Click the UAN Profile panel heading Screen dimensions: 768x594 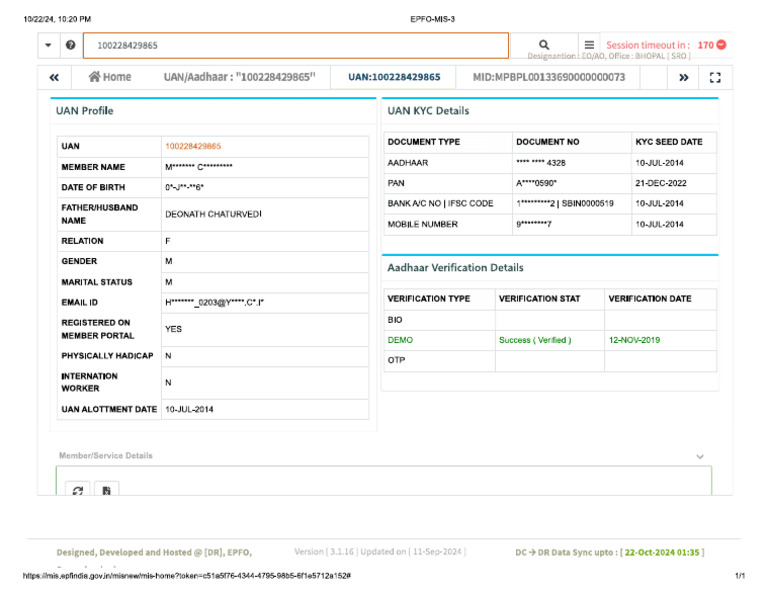(84, 111)
